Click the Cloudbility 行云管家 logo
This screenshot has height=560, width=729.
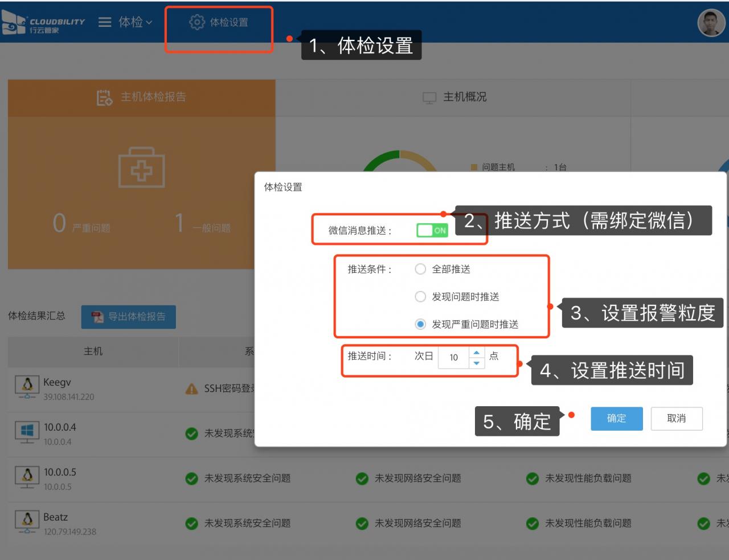pyautogui.click(x=43, y=23)
